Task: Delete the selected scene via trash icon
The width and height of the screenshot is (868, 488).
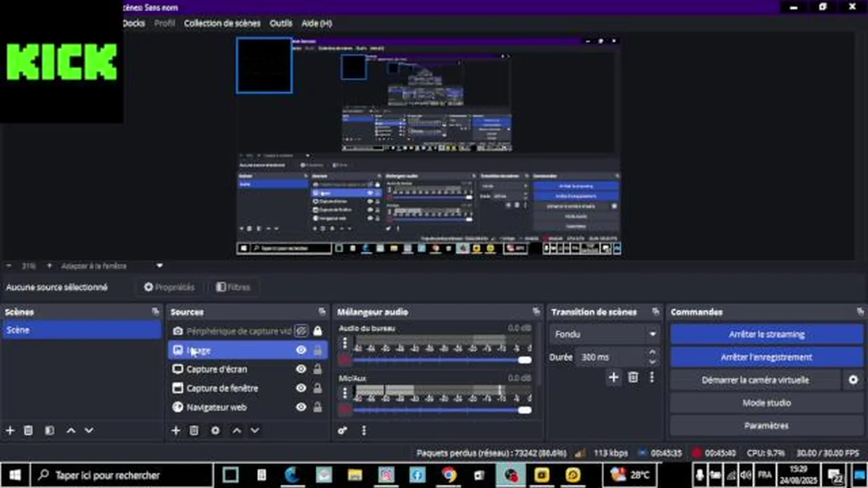Action: point(28,430)
